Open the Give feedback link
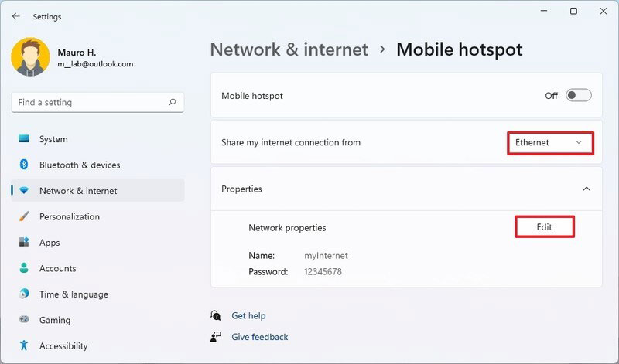 pyautogui.click(x=259, y=337)
